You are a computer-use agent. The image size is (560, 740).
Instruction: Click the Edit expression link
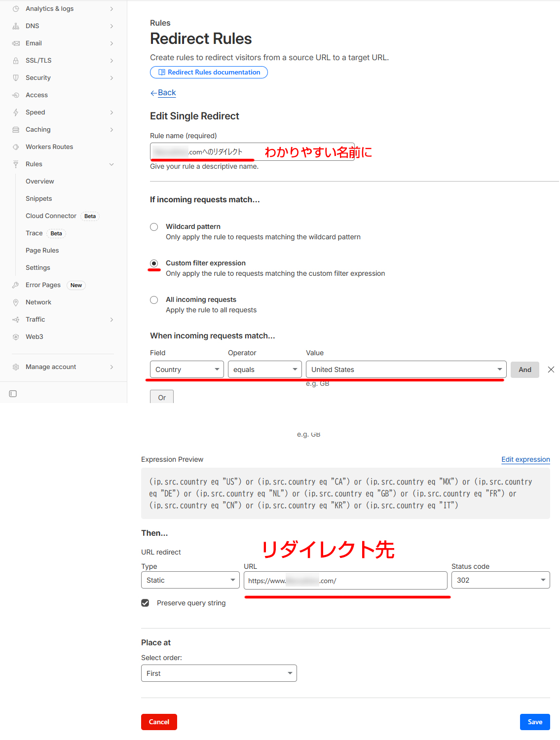point(525,459)
